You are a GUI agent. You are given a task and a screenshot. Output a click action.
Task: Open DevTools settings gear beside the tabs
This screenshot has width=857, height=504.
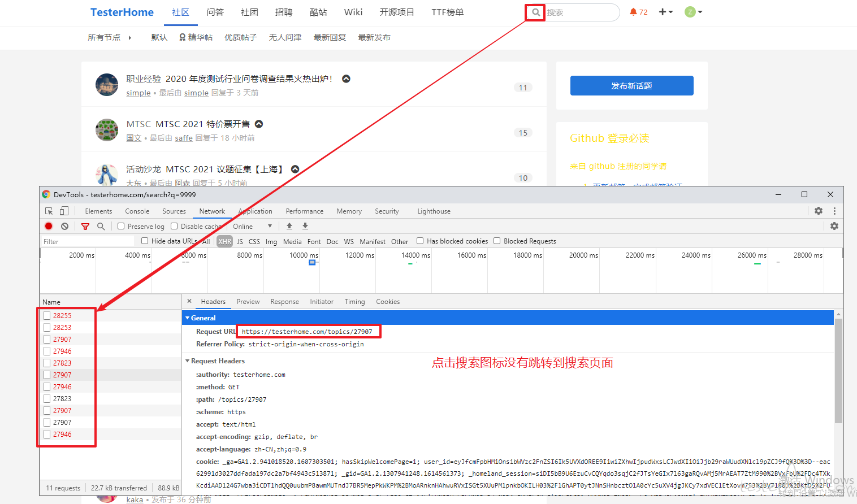819,211
